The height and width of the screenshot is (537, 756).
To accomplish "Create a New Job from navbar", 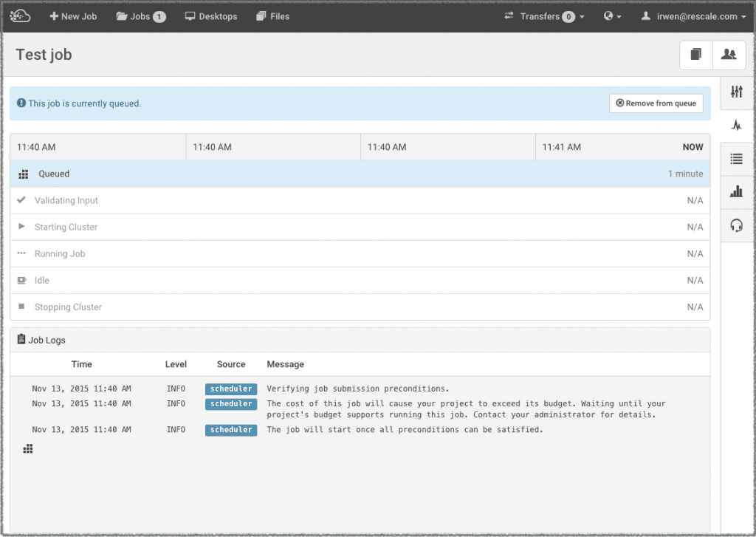I will pos(73,16).
